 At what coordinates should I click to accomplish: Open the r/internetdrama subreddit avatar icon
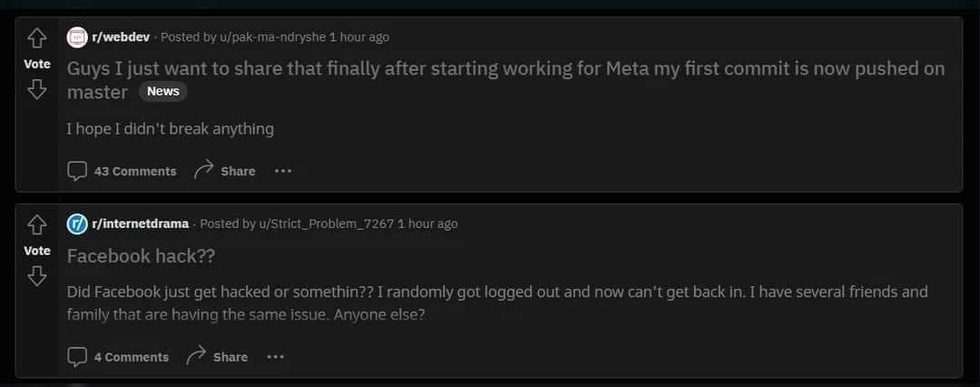pos(77,223)
